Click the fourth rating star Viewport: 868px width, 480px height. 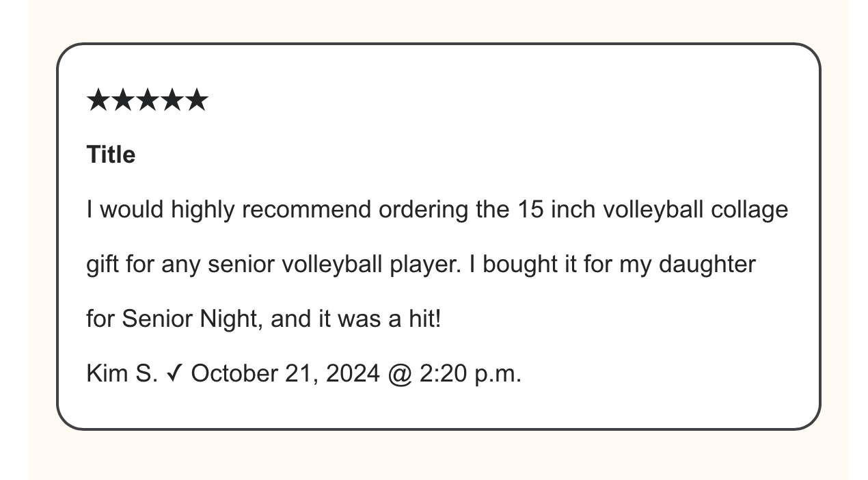[x=172, y=101]
